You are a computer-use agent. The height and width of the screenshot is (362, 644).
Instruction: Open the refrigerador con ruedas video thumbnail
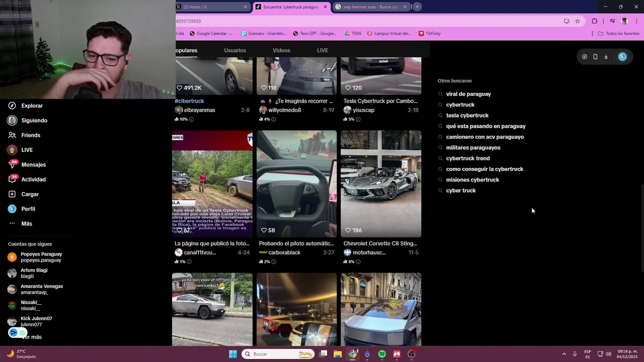pyautogui.click(x=212, y=309)
